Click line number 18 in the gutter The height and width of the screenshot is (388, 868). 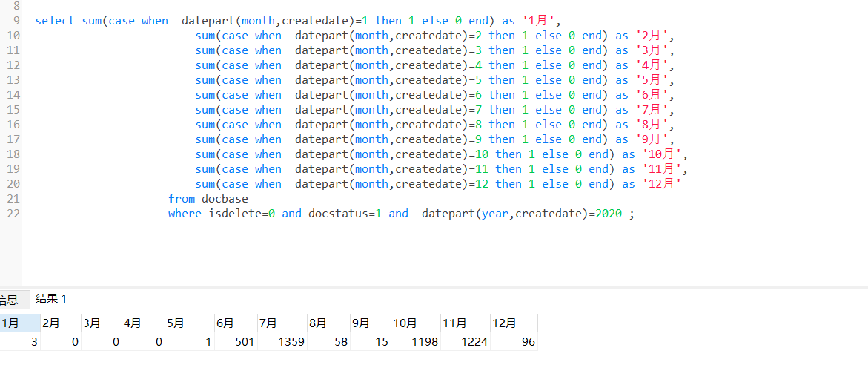pos(13,154)
